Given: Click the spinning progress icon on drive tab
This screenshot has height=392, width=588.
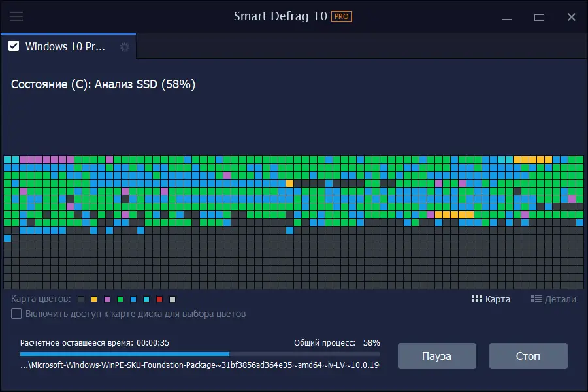Looking at the screenshot, I should click(x=125, y=47).
